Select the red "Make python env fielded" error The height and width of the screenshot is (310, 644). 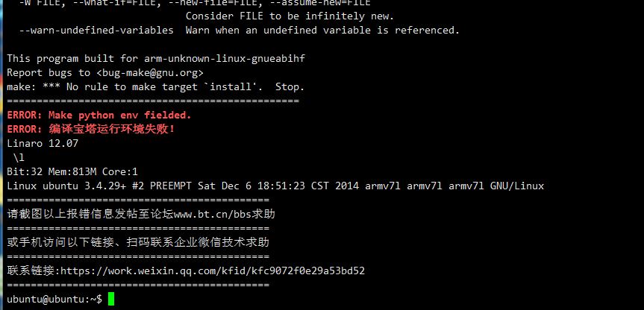(x=99, y=116)
